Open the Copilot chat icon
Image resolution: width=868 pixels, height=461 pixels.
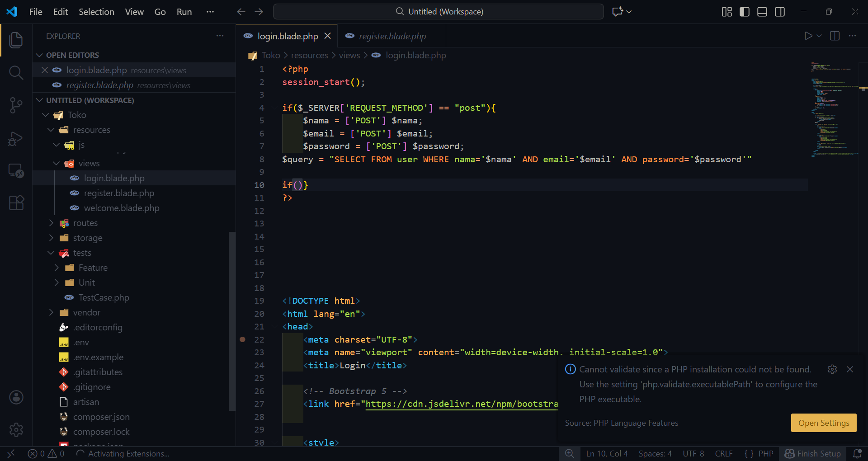[x=618, y=12]
